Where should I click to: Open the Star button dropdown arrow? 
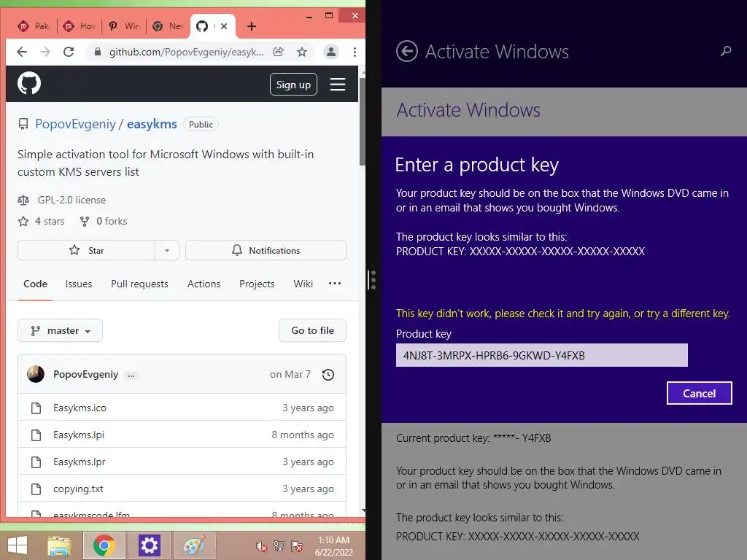167,251
